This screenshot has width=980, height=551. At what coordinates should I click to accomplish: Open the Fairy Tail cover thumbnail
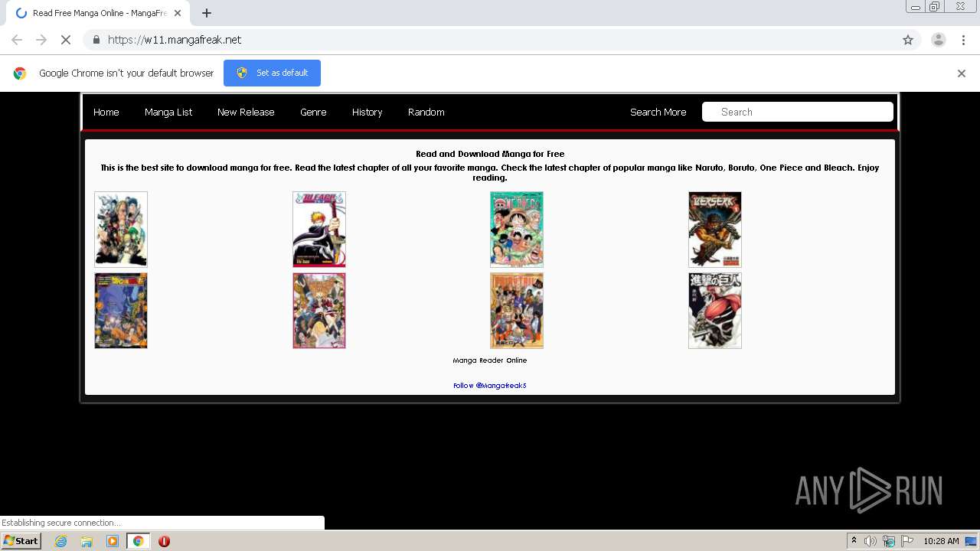[517, 311]
